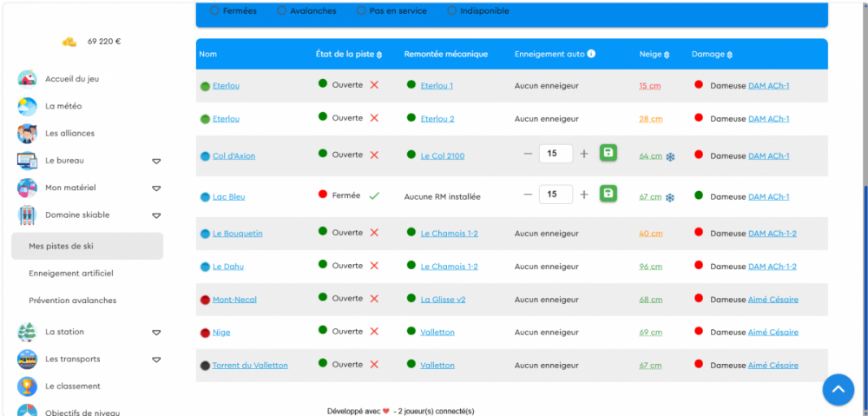Open the La météo weather icon
This screenshot has height=416, width=868.
(x=27, y=106)
